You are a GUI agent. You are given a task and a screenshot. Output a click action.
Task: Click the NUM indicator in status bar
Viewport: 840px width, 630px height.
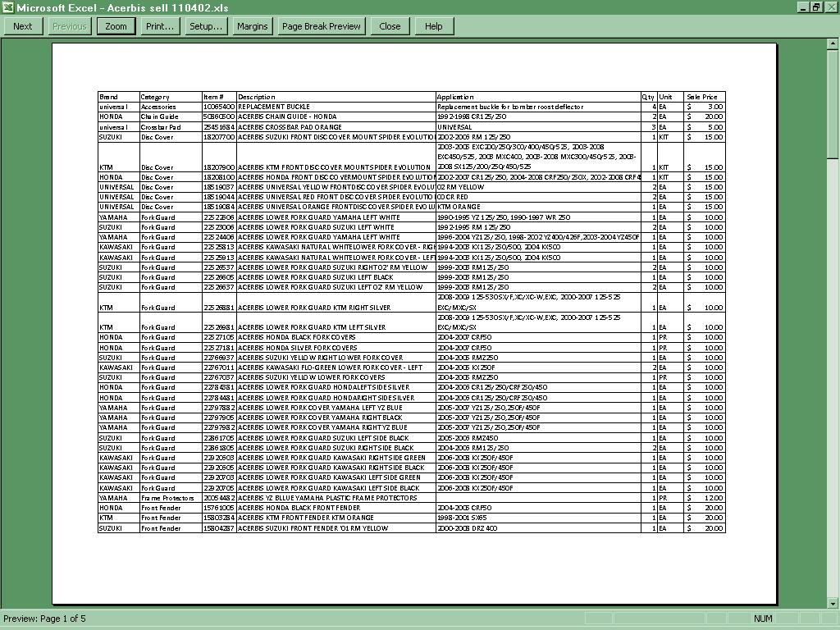click(763, 619)
